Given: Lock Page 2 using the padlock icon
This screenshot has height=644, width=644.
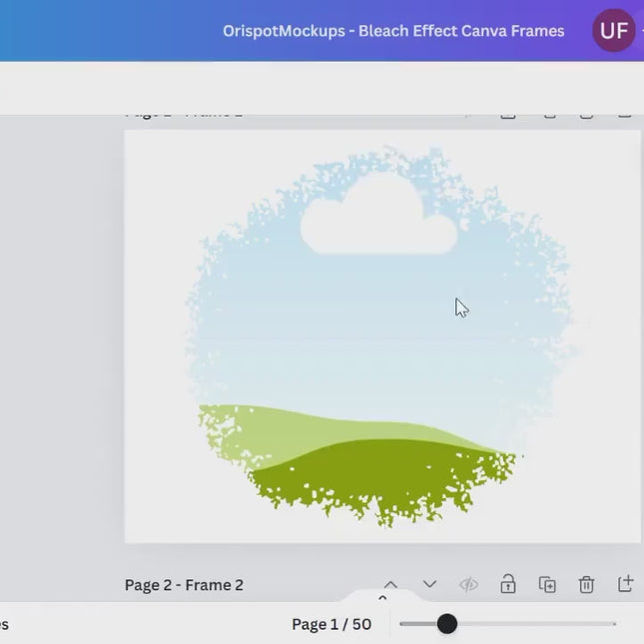Looking at the screenshot, I should (x=508, y=584).
